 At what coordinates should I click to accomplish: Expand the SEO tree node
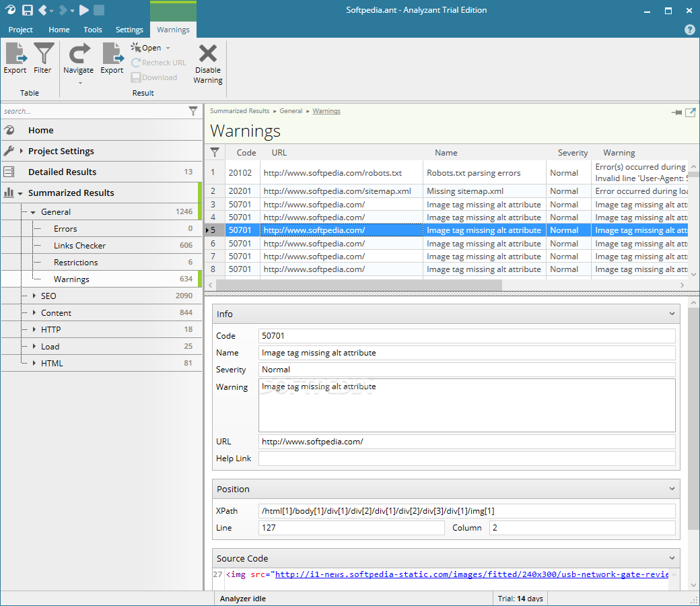point(34,296)
